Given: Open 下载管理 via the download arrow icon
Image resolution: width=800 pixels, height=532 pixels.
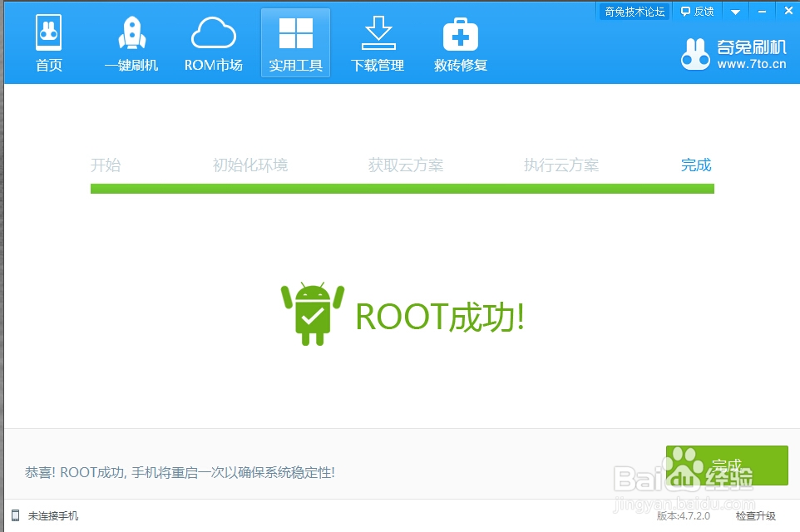Looking at the screenshot, I should pyautogui.click(x=377, y=32).
